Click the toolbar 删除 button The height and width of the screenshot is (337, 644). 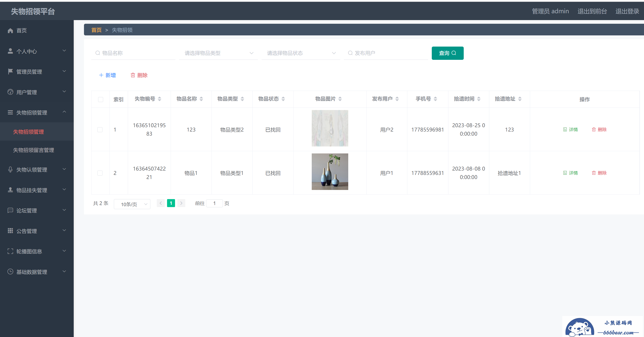(139, 75)
